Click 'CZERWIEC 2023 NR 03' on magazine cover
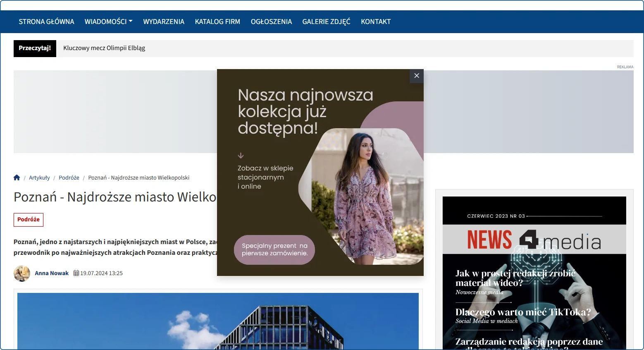The height and width of the screenshot is (350, 644). (496, 216)
